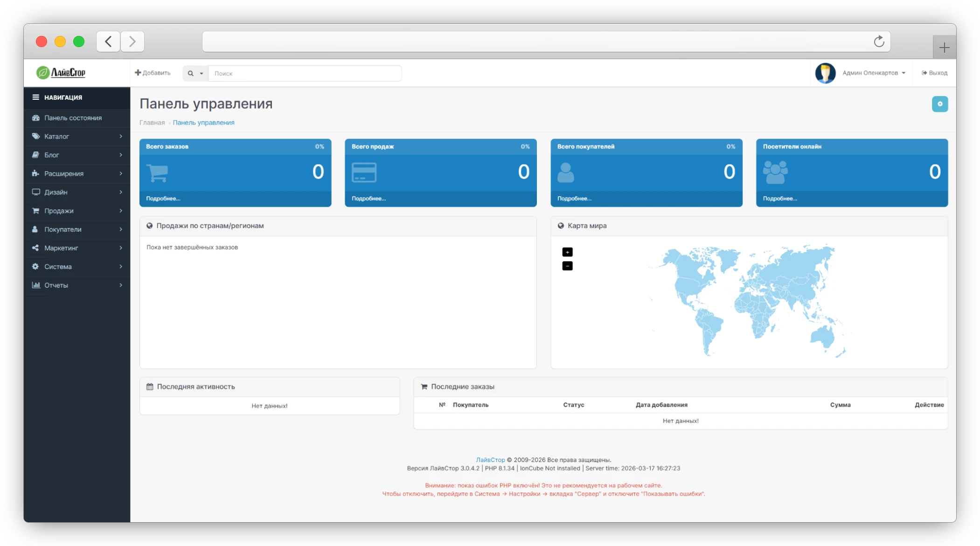Click the plus icon beside Добавить

[138, 73]
